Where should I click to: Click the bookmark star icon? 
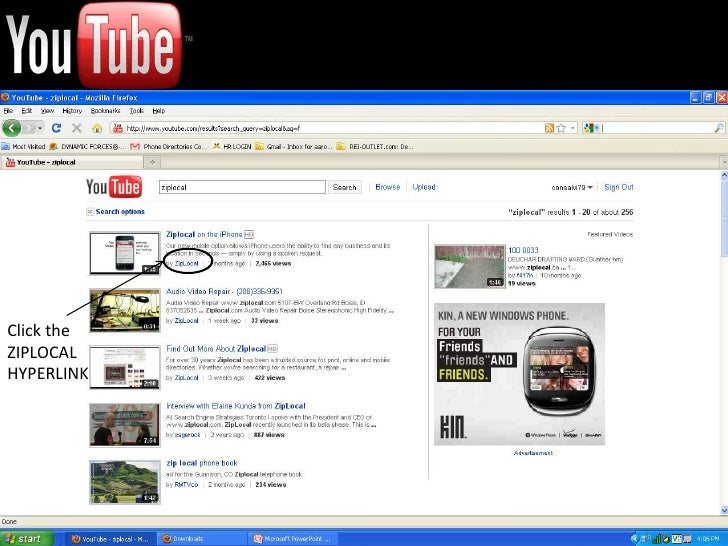click(x=561, y=128)
